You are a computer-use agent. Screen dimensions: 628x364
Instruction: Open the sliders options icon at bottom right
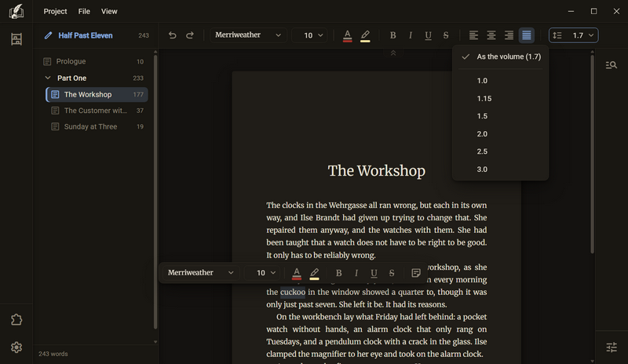click(x=612, y=348)
